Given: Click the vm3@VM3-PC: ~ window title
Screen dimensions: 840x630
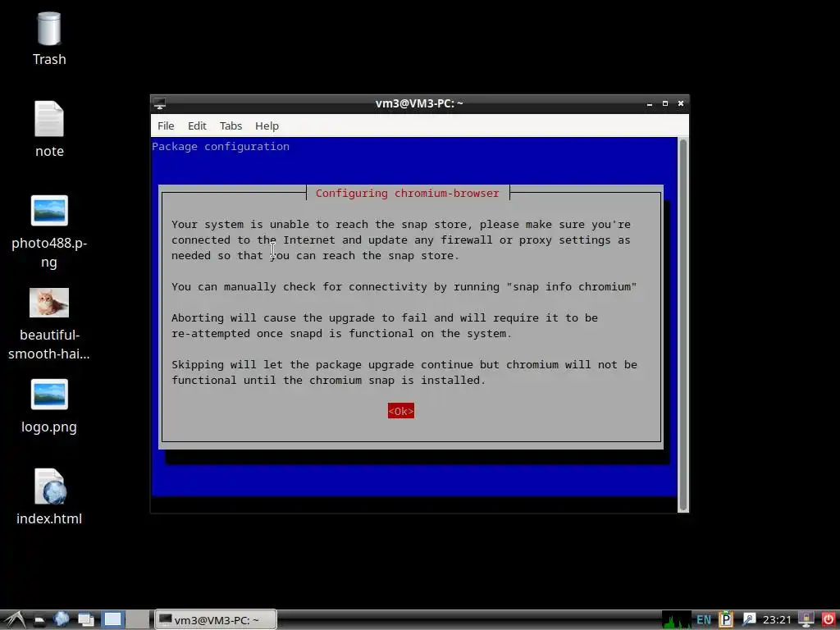Looking at the screenshot, I should [419, 103].
